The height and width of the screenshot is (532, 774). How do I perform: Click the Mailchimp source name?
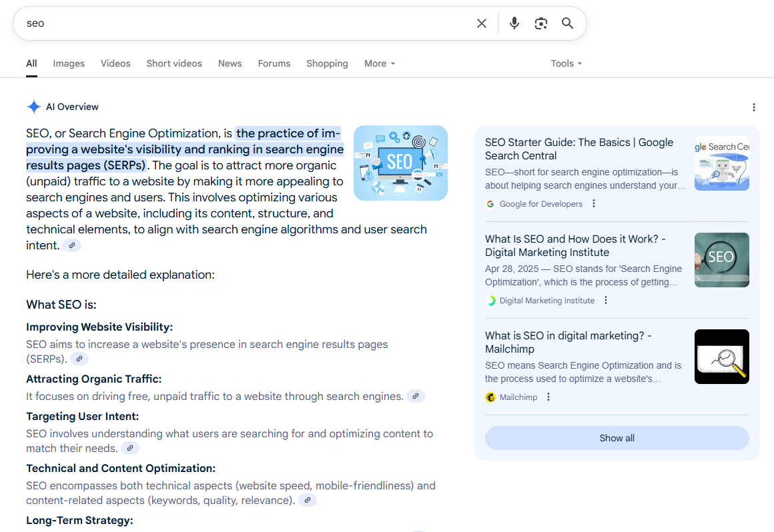(x=518, y=397)
